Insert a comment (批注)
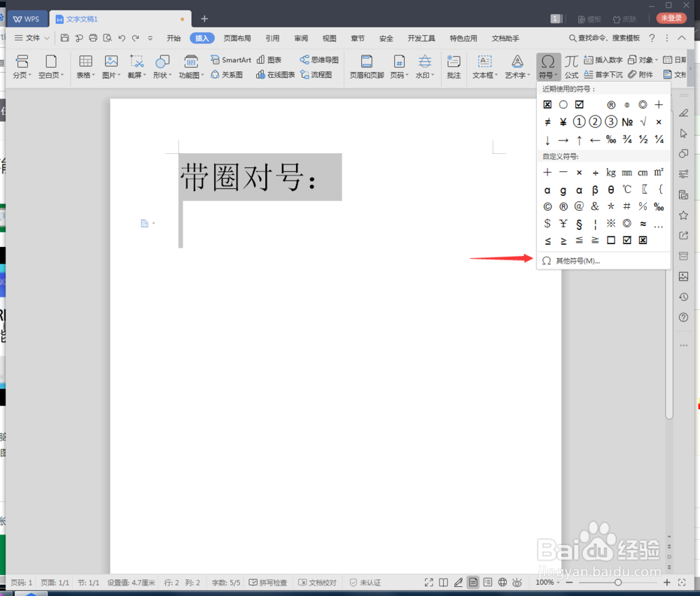The width and height of the screenshot is (700, 596). (454, 66)
